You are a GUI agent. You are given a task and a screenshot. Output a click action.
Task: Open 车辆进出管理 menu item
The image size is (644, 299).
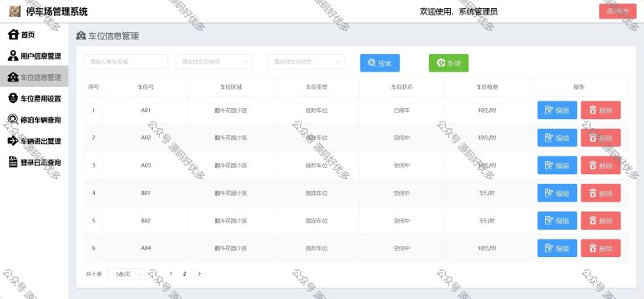34,141
